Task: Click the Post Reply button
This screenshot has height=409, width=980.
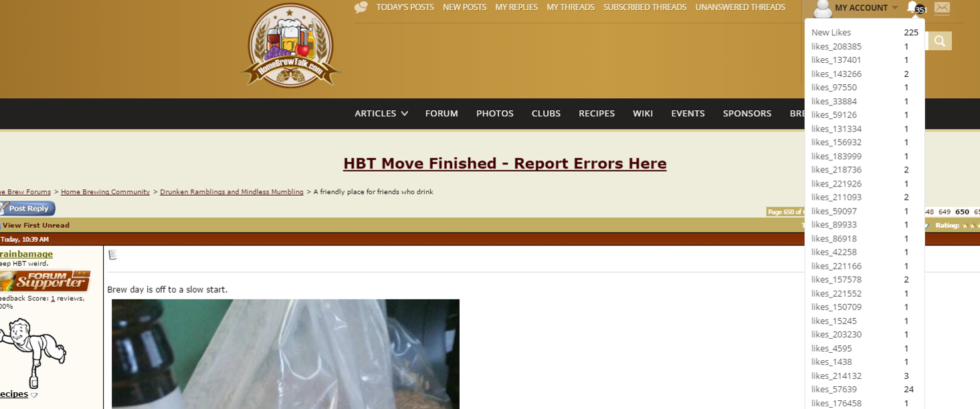Action: [27, 209]
